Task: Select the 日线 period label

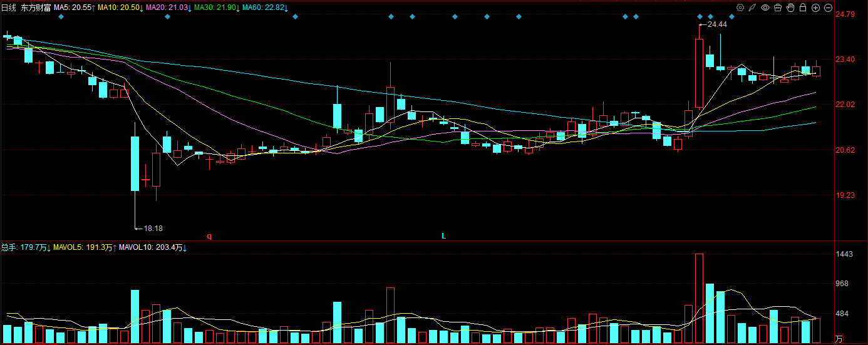Action: pyautogui.click(x=8, y=7)
